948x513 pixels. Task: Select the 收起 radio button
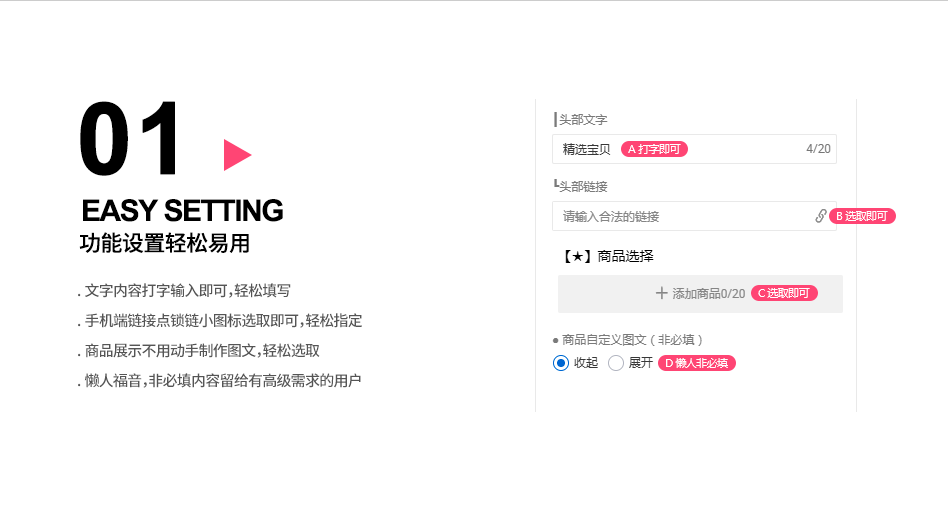(561, 363)
